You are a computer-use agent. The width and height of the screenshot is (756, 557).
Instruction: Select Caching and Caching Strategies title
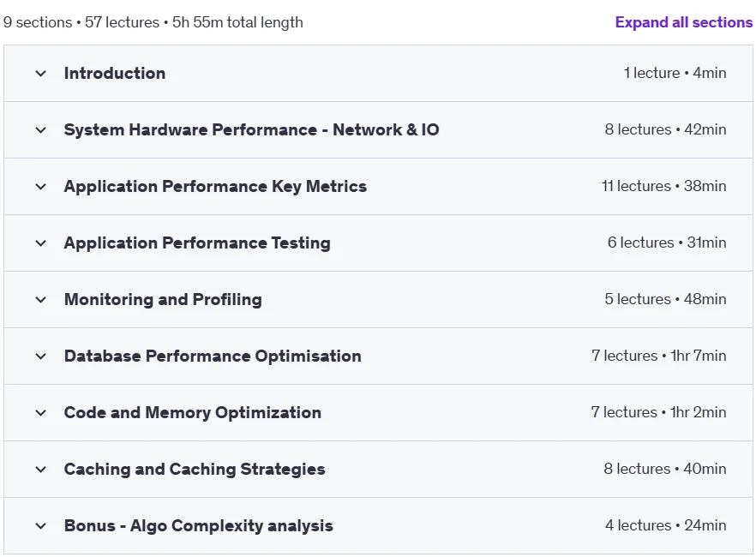195,470
